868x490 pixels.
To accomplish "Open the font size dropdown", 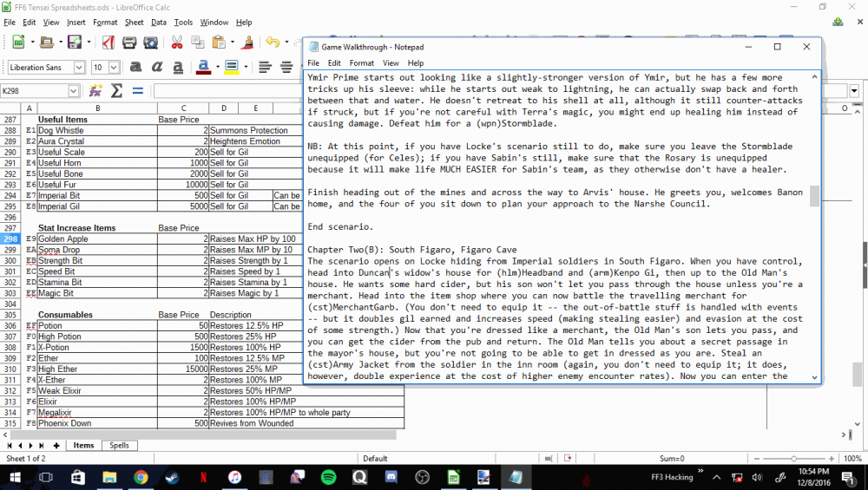I will [x=114, y=68].
